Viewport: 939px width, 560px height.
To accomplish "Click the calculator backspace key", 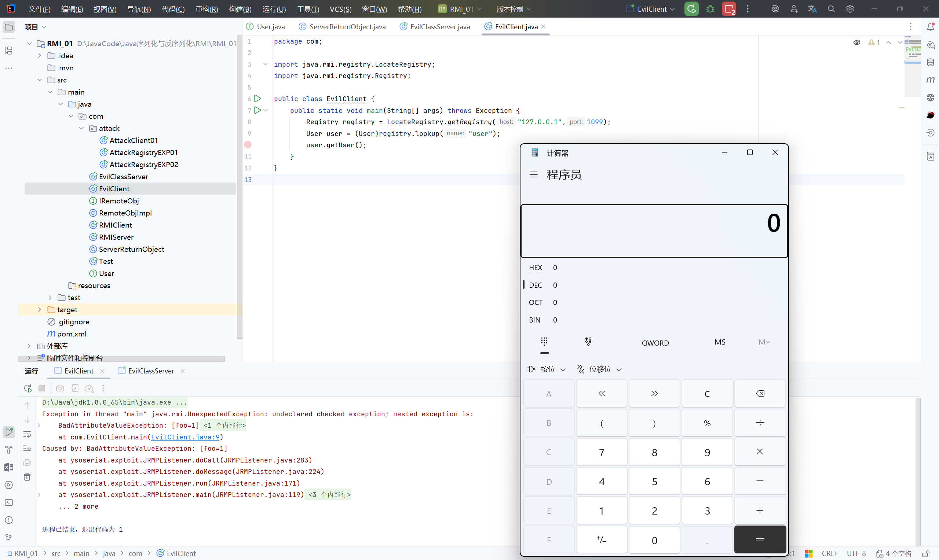I will [x=760, y=394].
